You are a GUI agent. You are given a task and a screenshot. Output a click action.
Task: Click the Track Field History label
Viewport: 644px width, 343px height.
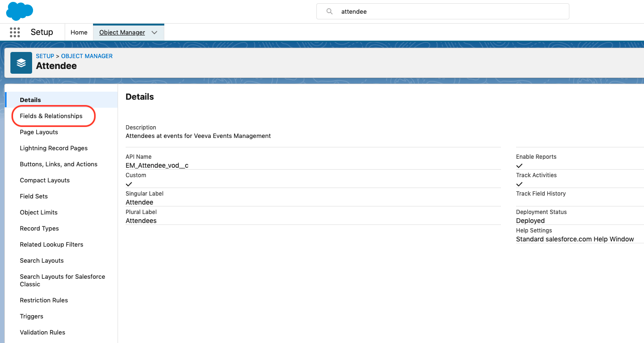tap(541, 194)
